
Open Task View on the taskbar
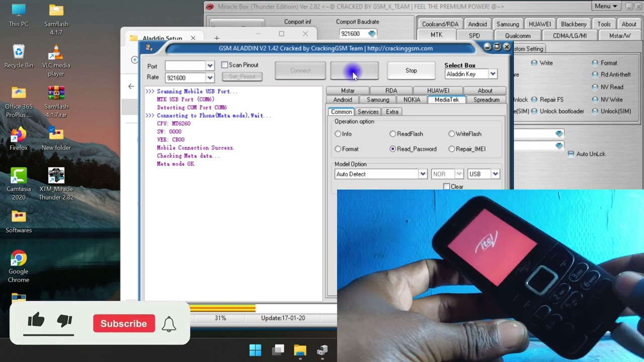[x=278, y=350]
